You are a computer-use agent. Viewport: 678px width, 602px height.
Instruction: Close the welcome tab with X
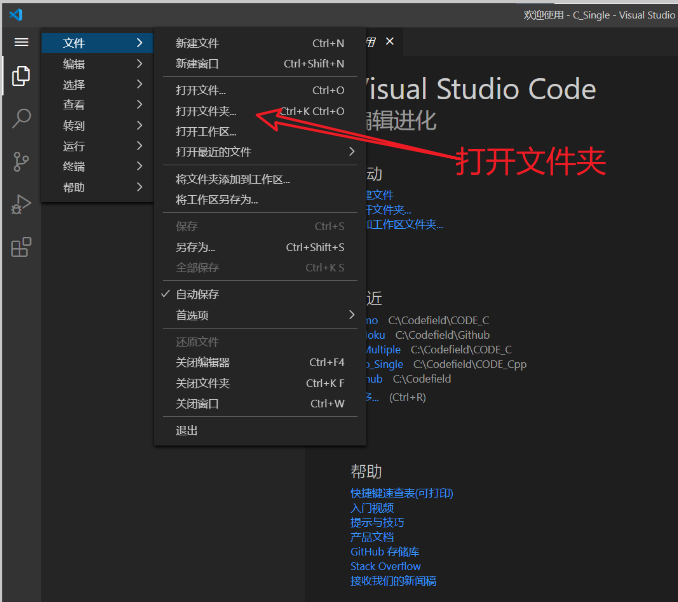(390, 41)
